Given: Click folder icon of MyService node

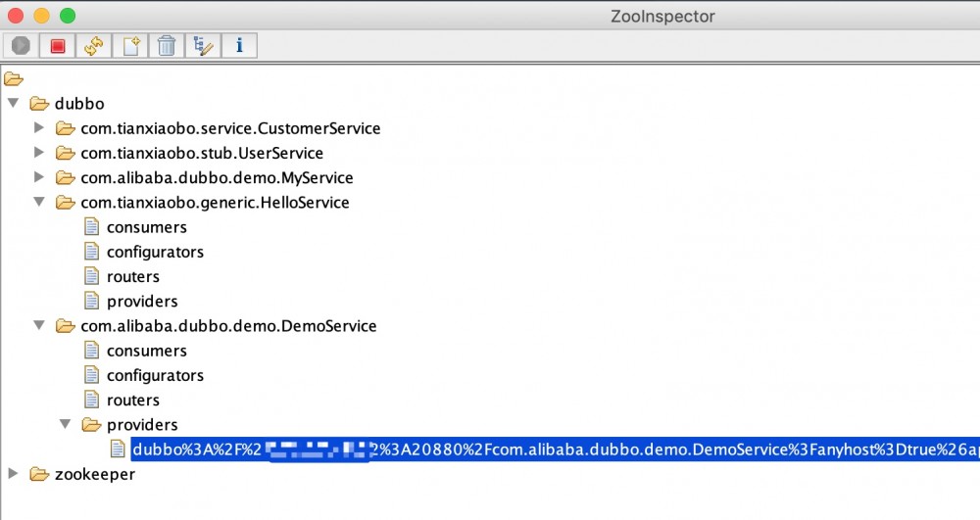Looking at the screenshot, I should coord(65,178).
